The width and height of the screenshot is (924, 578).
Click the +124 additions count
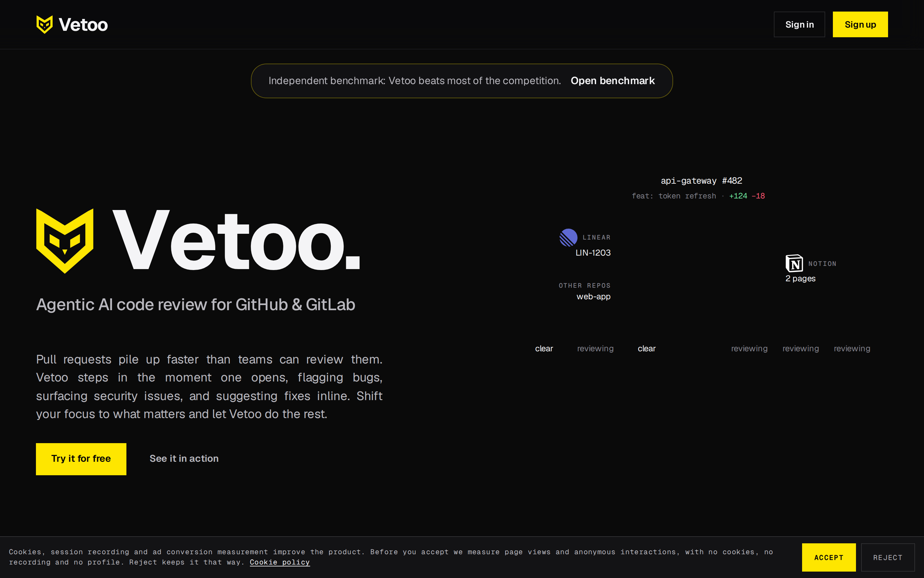point(738,196)
